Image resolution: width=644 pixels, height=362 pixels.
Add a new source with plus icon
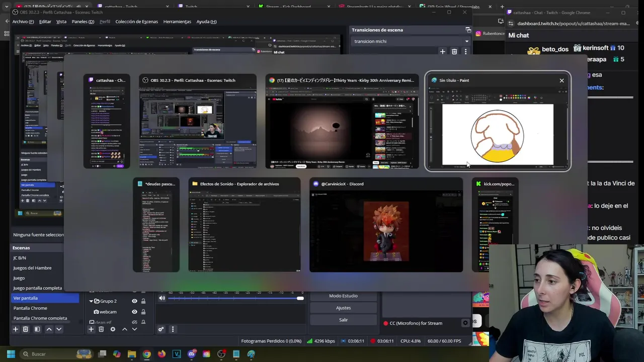[91, 329]
